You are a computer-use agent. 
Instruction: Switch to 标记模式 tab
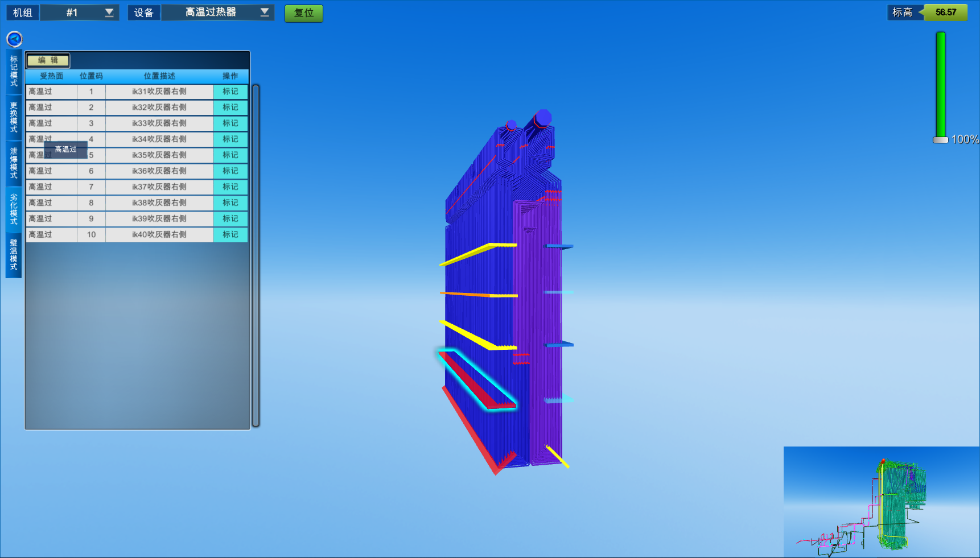click(14, 71)
